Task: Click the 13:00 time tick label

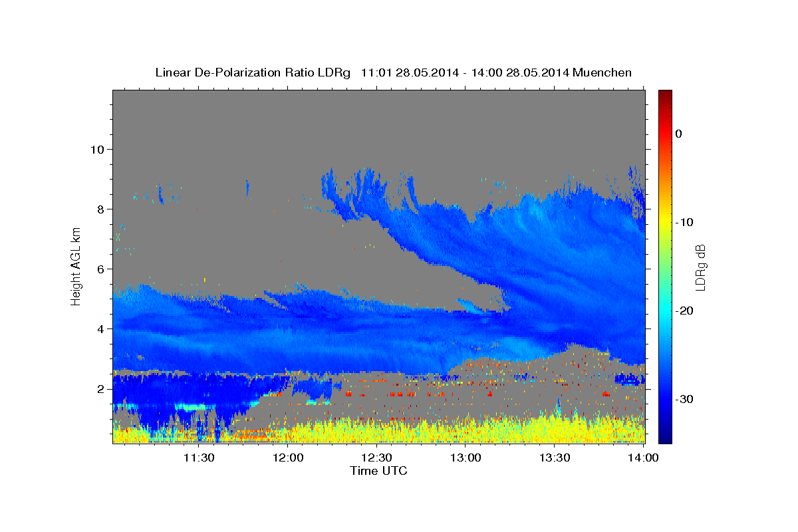Action: pyautogui.click(x=466, y=458)
